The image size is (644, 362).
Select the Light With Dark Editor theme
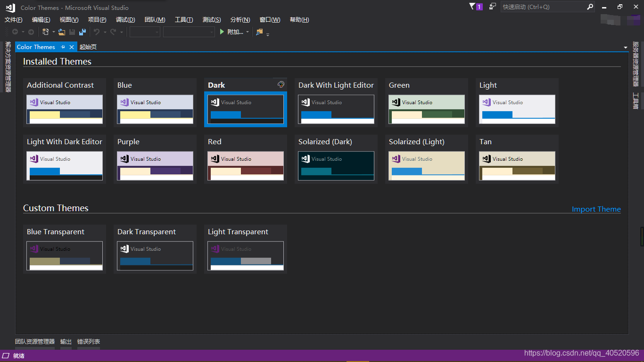65,159
